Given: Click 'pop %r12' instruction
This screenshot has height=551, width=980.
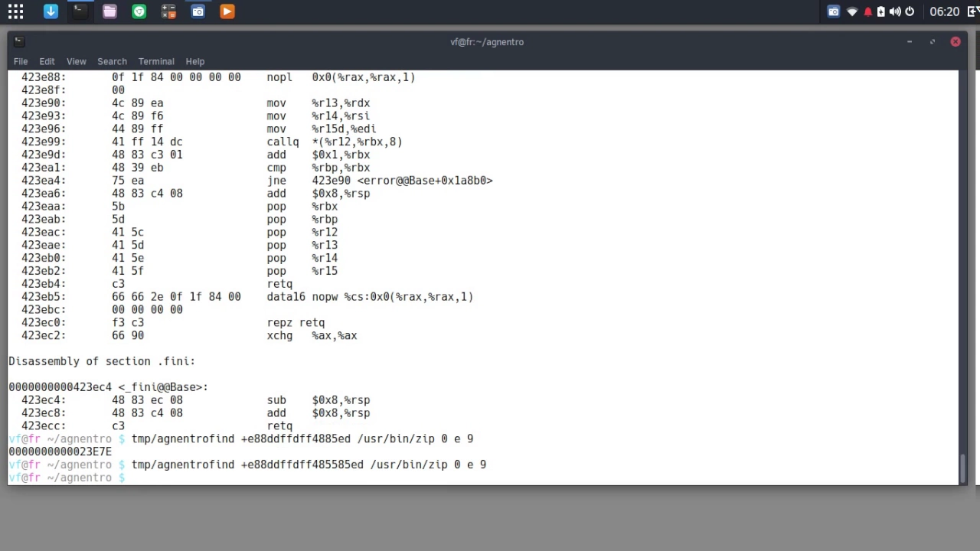Looking at the screenshot, I should [302, 232].
